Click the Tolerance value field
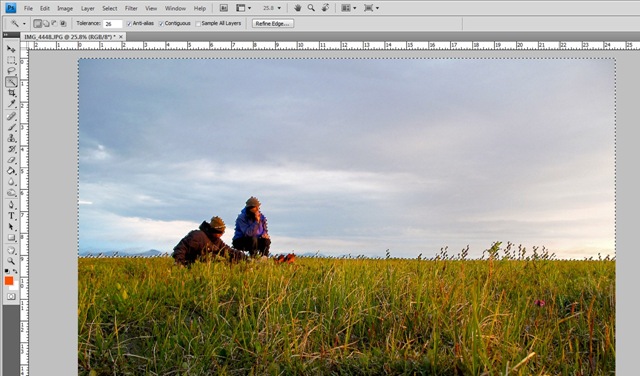The height and width of the screenshot is (376, 640). [112, 24]
